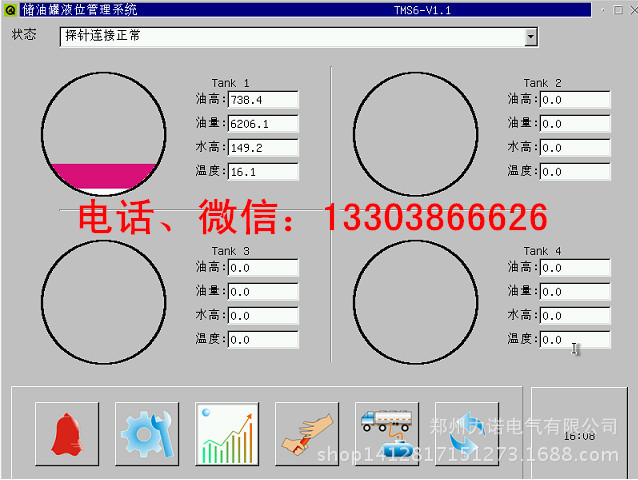Open the tanker truck unloading icon
Viewport: 638px width, 480px height.
tap(387, 434)
